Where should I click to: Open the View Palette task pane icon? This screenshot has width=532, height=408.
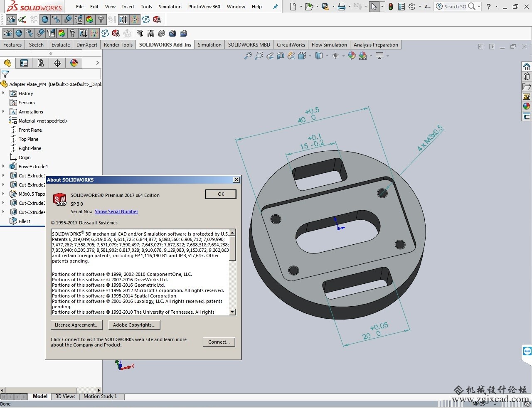coord(527,96)
